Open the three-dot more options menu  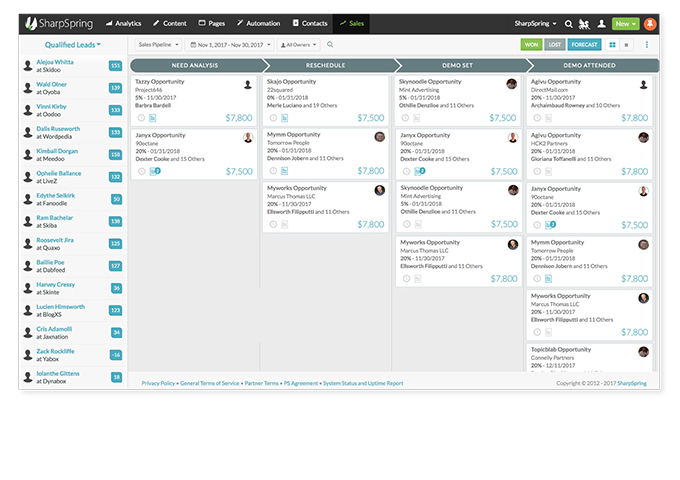click(x=646, y=45)
